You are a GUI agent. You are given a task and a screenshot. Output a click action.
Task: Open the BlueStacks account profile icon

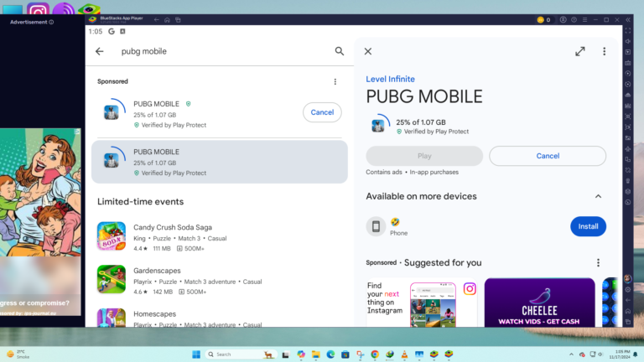pyautogui.click(x=563, y=20)
